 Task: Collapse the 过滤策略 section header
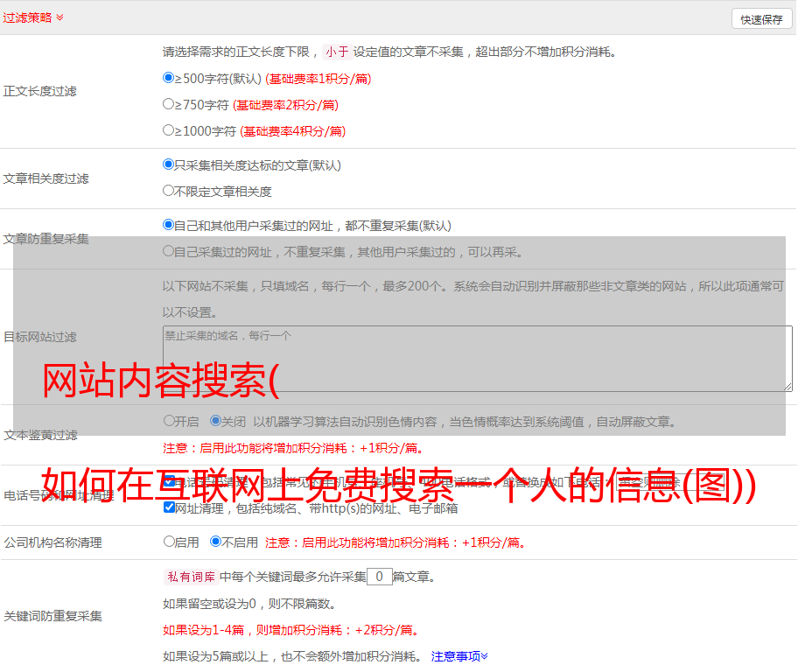tap(33, 17)
